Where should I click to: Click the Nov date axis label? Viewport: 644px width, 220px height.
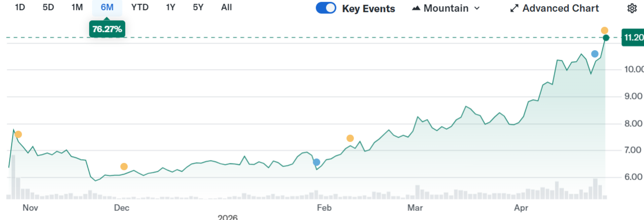click(30, 208)
